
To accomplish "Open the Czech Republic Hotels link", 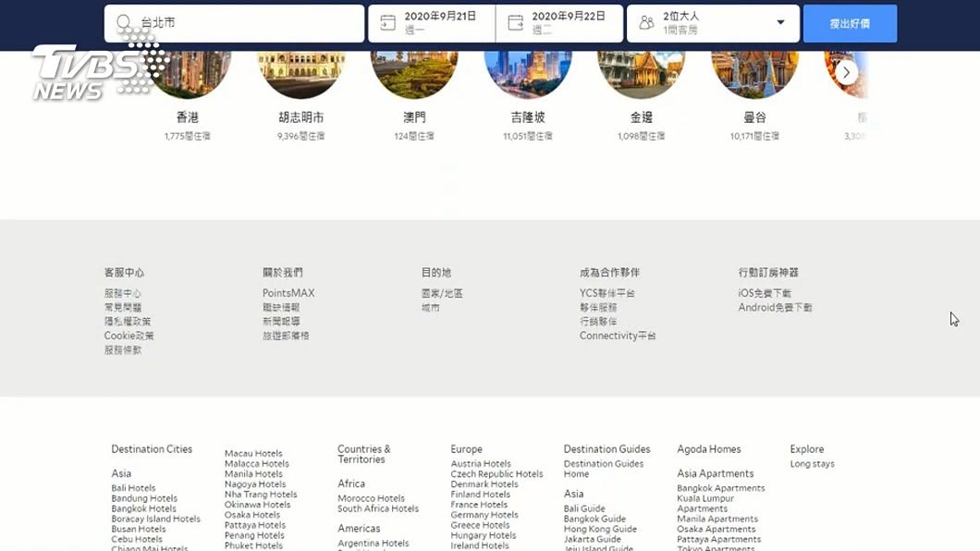I will point(496,474).
